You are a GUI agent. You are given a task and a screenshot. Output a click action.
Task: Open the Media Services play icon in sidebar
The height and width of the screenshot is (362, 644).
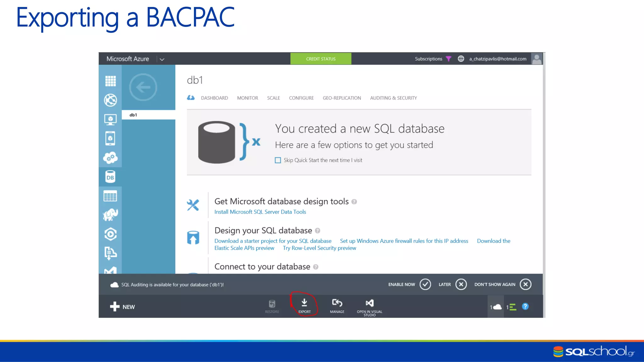pyautogui.click(x=110, y=234)
